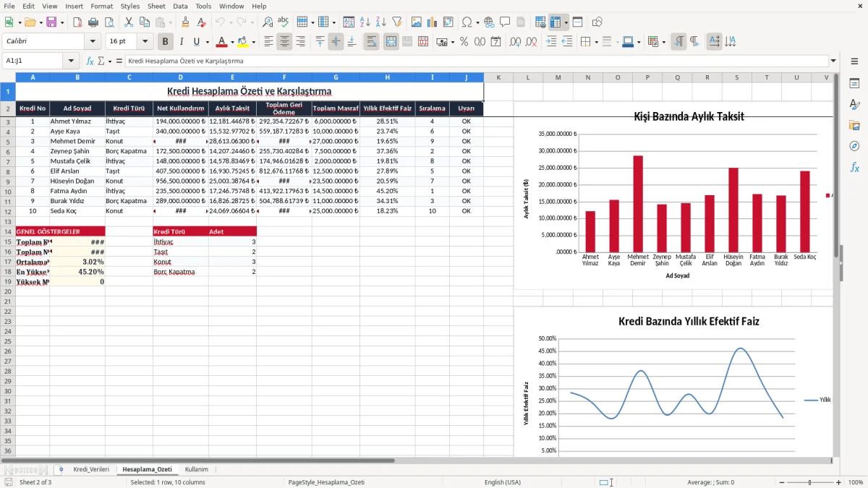Insert special character omega icon
868x488 pixels.
pos(467,22)
